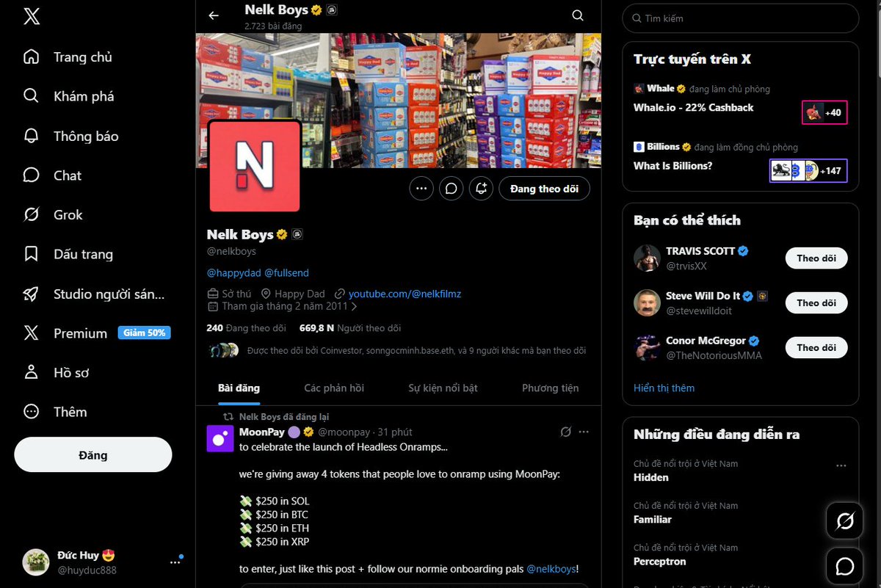
Task: Open floating chat messages button
Action: coord(845,566)
